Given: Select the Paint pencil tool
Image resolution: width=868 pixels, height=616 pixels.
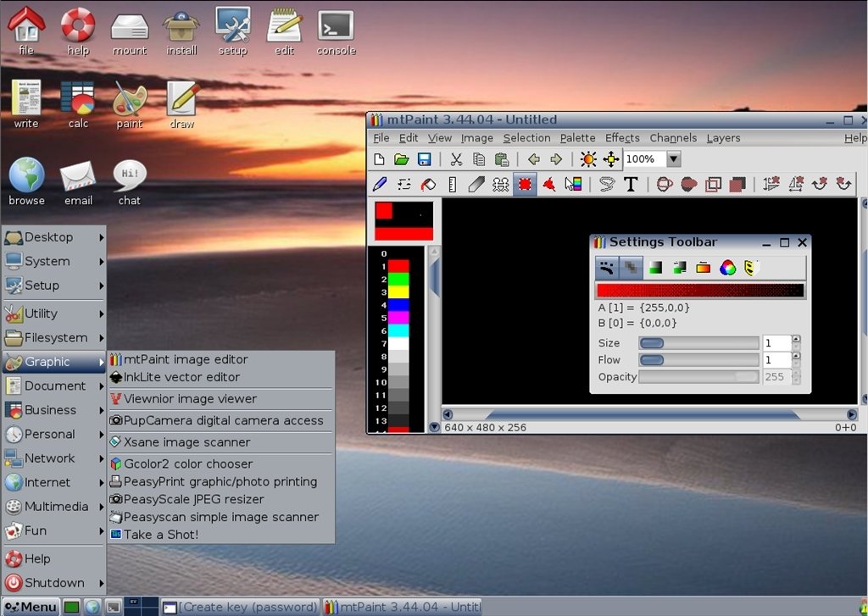Looking at the screenshot, I should 380,184.
